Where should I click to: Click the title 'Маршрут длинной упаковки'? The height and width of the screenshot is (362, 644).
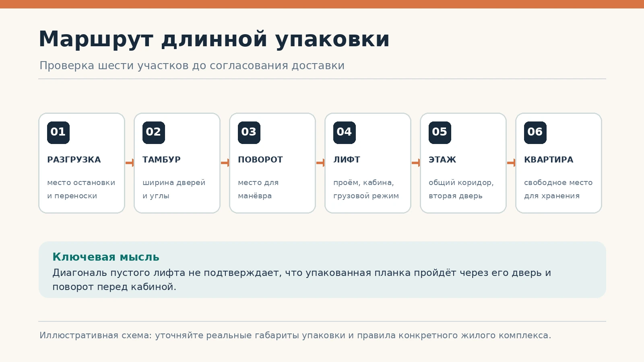pyautogui.click(x=214, y=39)
